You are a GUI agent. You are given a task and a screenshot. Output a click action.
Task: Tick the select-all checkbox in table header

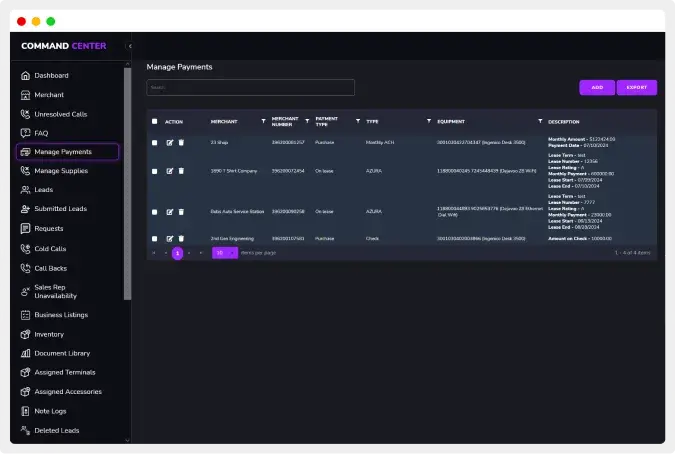pos(154,121)
